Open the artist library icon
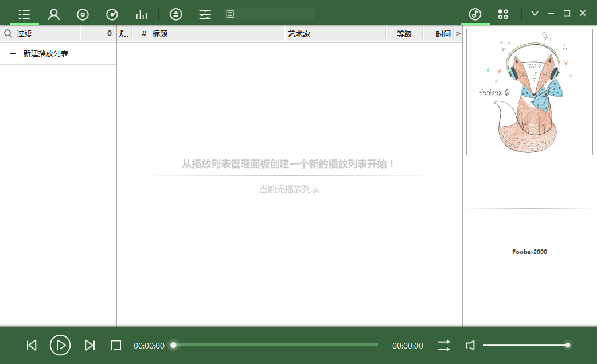 [54, 14]
